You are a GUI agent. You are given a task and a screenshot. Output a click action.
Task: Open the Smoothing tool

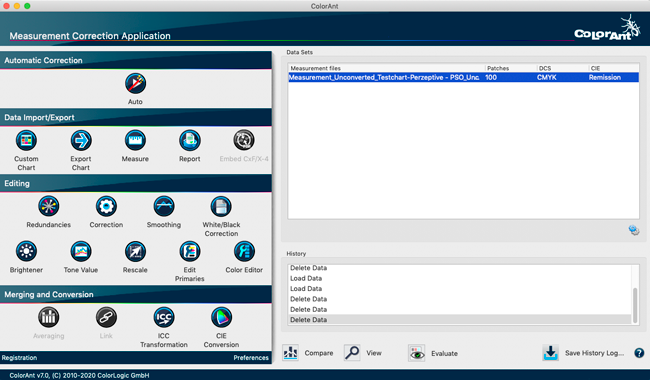pos(164,206)
